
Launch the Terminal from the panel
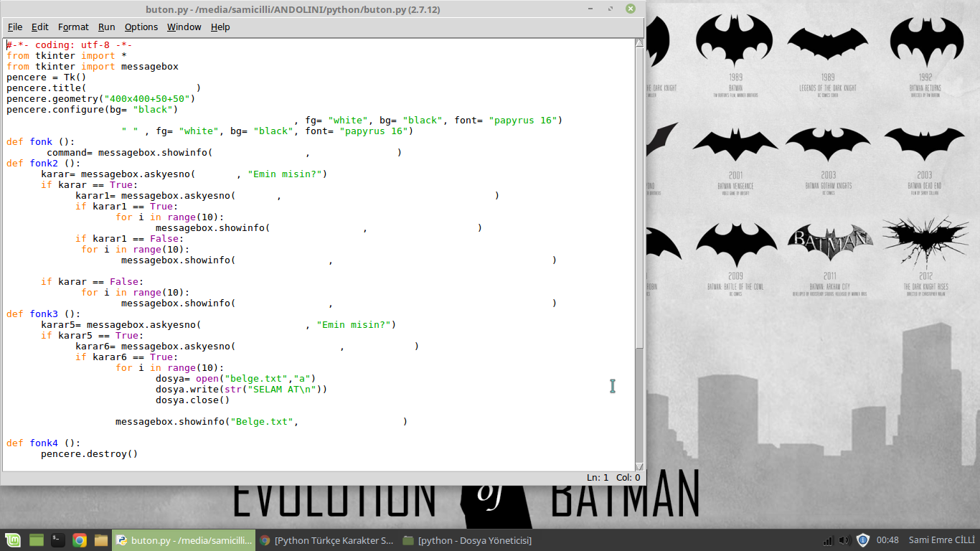coord(58,540)
